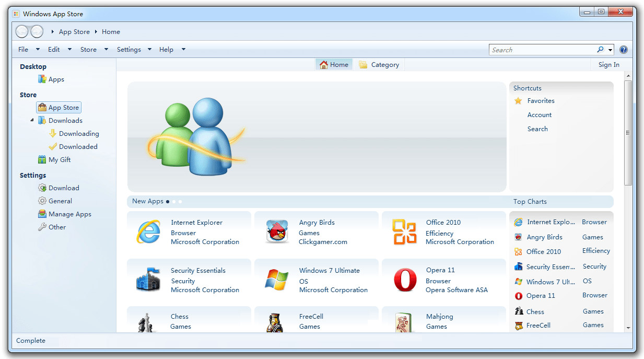This screenshot has height=359, width=644.
Task: Open My Gift using its gift icon
Action: [x=42, y=159]
